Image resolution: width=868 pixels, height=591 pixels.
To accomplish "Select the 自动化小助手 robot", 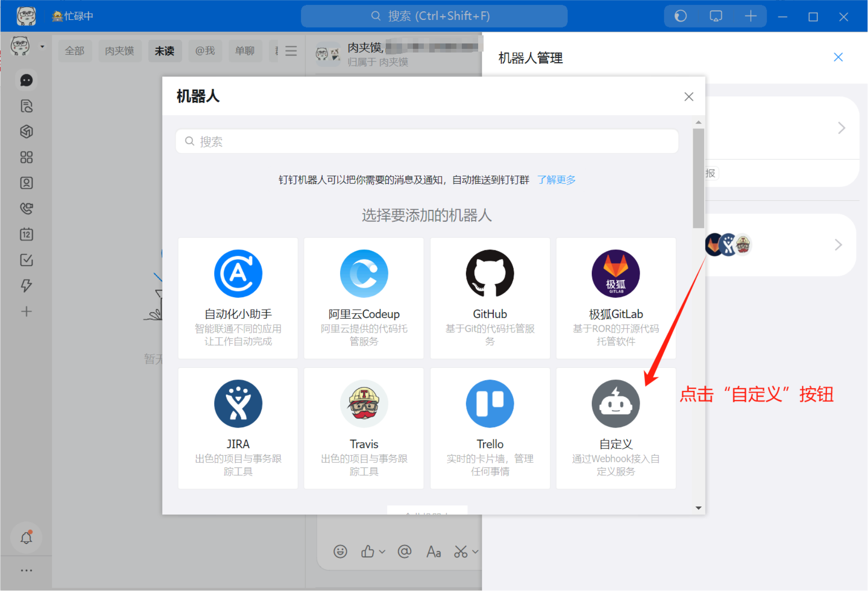I will tap(238, 298).
